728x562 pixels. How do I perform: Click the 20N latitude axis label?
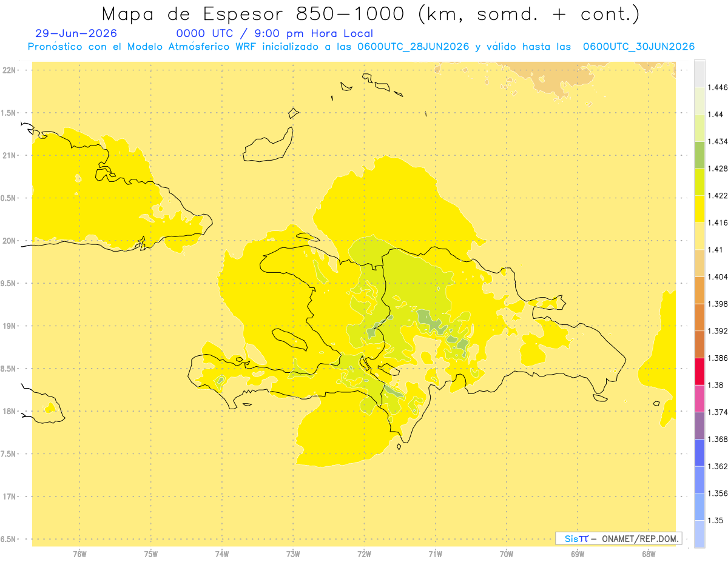[8, 241]
